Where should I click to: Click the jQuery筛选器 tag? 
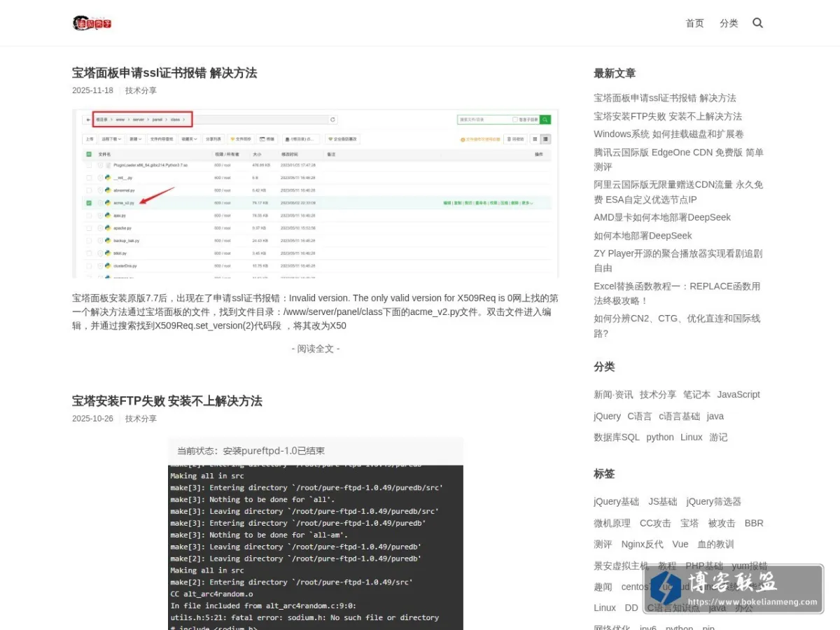coord(714,502)
